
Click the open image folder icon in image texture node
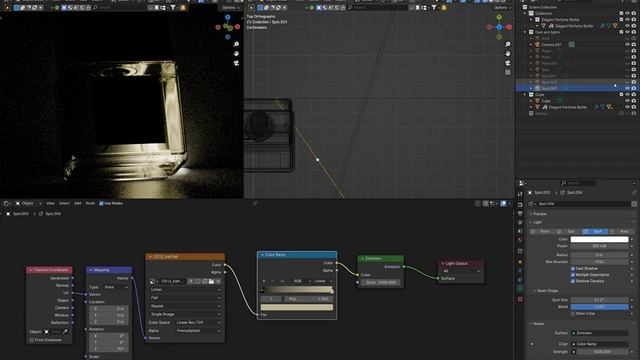211,281
